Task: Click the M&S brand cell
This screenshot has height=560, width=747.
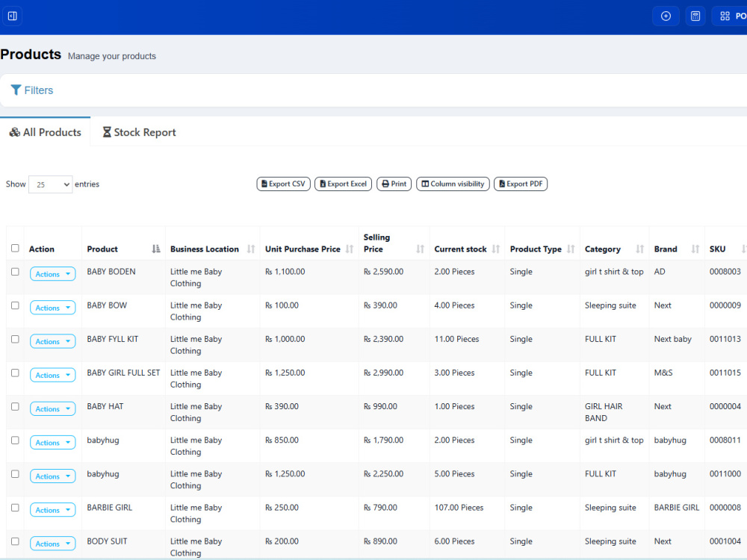Action: click(x=663, y=373)
